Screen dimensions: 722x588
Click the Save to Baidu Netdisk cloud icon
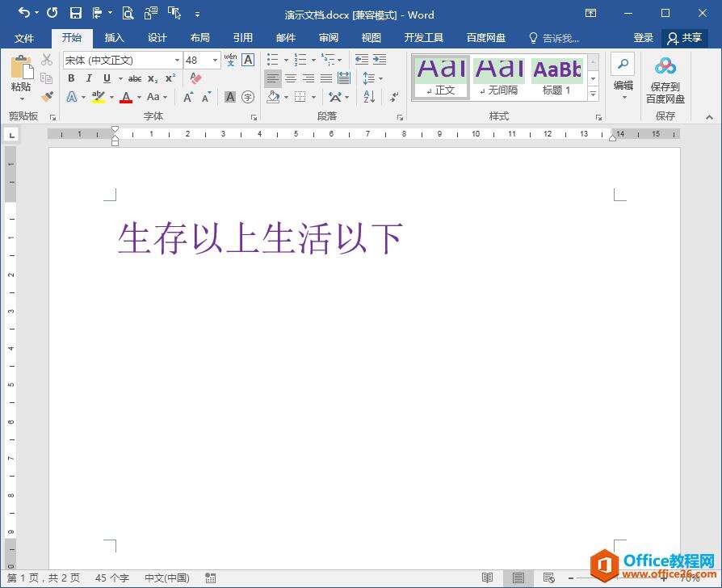pos(665,66)
